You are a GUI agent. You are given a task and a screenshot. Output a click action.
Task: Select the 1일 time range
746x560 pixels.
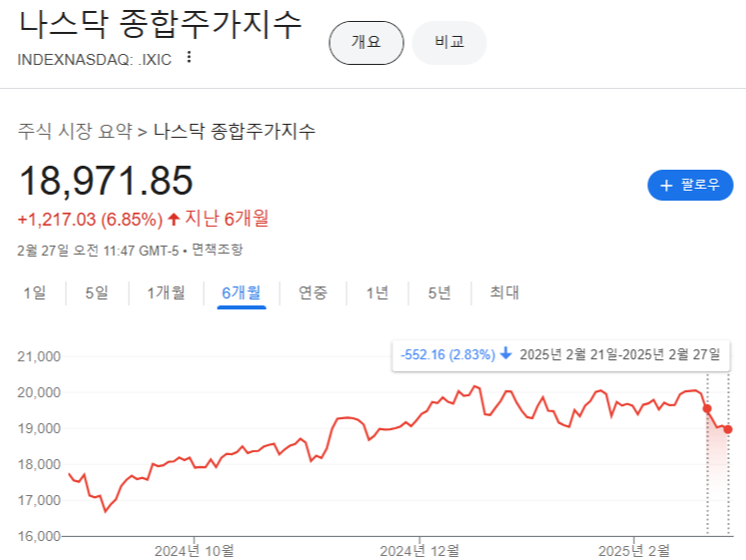pos(35,292)
